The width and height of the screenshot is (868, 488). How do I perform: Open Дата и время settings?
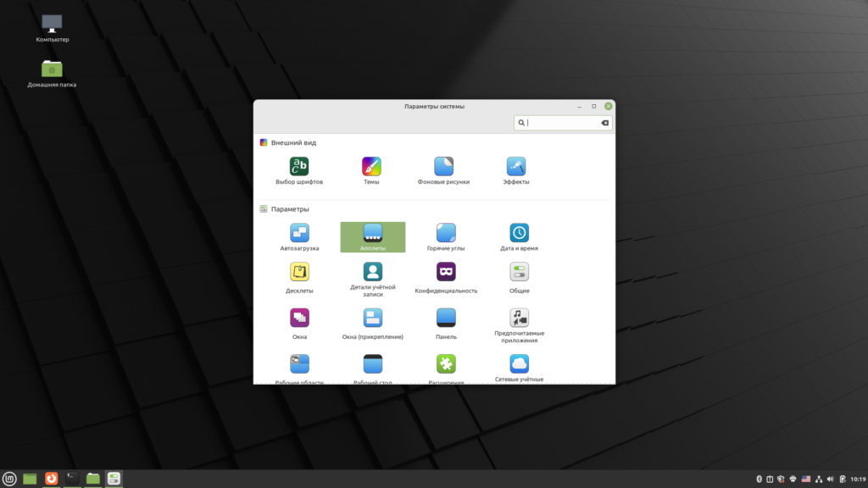519,233
